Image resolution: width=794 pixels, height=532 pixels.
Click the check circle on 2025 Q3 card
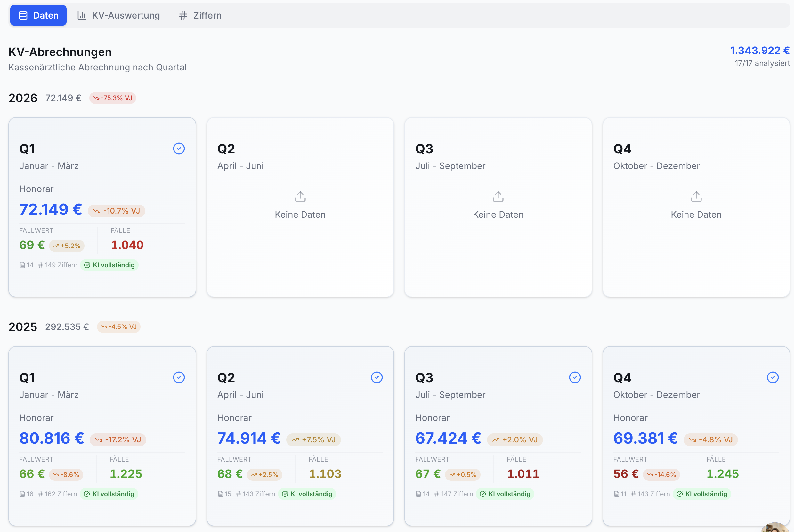575,377
